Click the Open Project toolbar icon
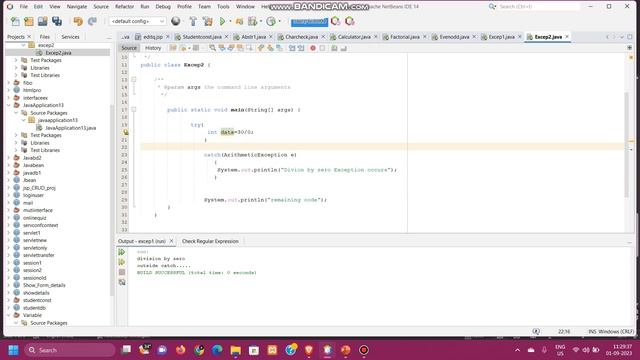 click(x=42, y=21)
